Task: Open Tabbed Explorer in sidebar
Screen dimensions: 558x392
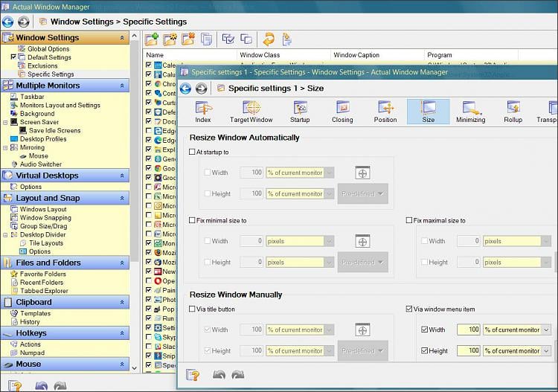Action: 44,291
